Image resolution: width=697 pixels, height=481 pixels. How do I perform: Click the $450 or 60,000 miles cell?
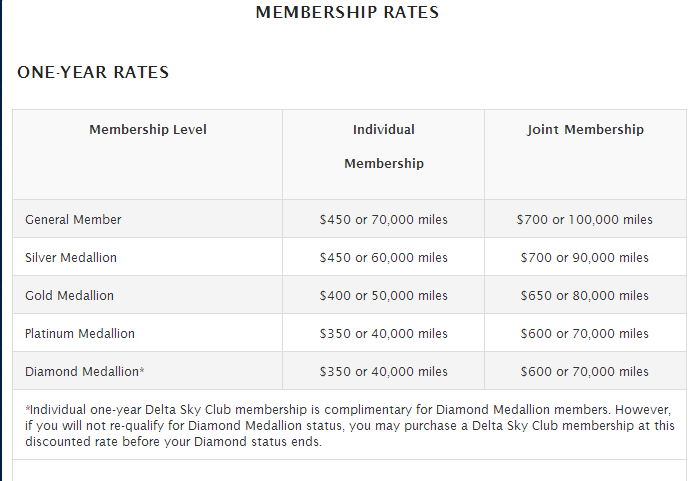click(x=384, y=257)
